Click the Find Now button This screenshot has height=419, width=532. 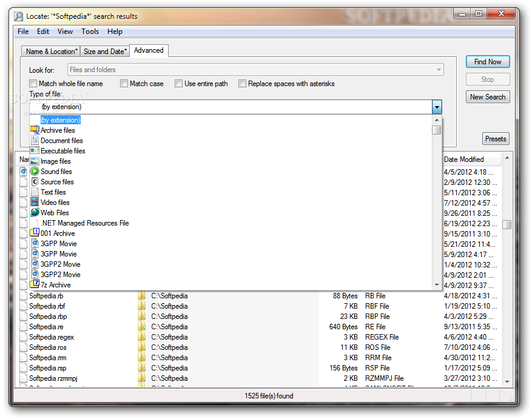488,62
